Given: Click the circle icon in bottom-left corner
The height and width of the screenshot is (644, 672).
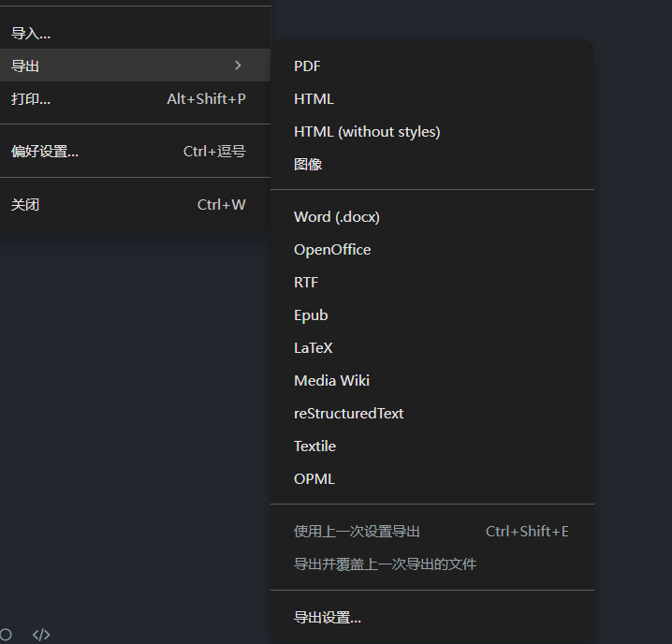Looking at the screenshot, I should click(6, 635).
